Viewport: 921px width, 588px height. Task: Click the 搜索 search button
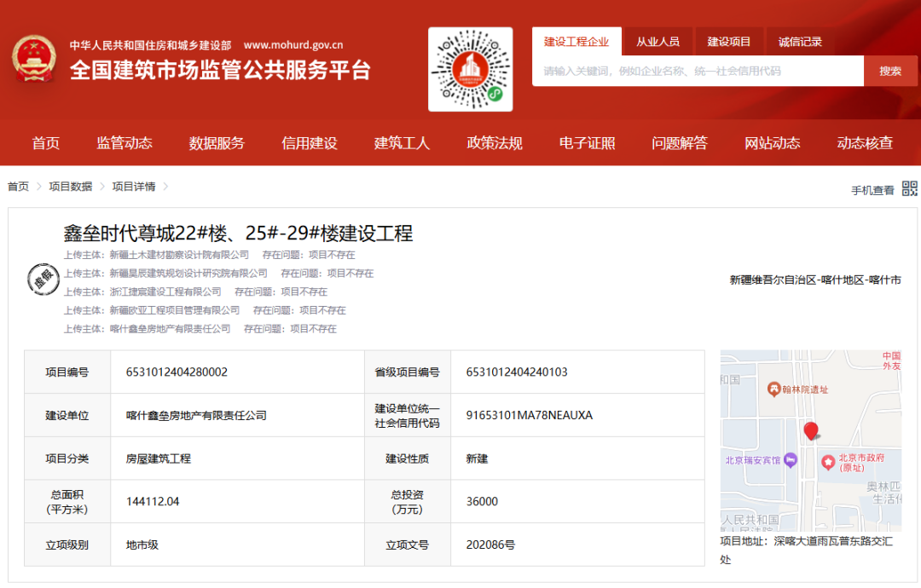coord(890,71)
